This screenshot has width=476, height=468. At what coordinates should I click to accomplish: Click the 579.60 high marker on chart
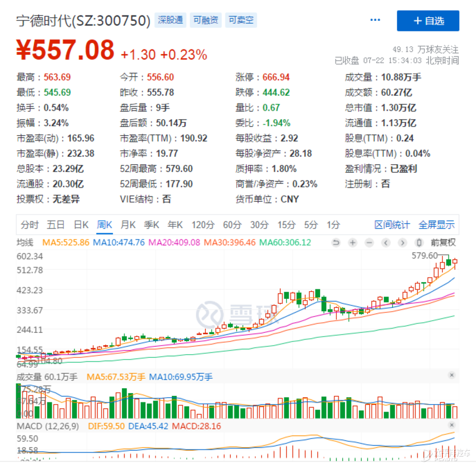[425, 255]
